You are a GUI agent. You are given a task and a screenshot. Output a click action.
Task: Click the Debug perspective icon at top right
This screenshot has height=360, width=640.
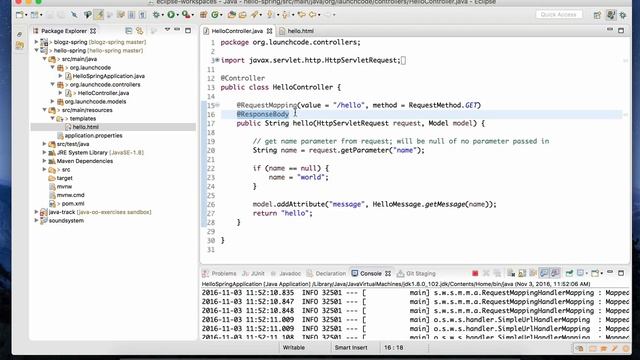(x=623, y=15)
